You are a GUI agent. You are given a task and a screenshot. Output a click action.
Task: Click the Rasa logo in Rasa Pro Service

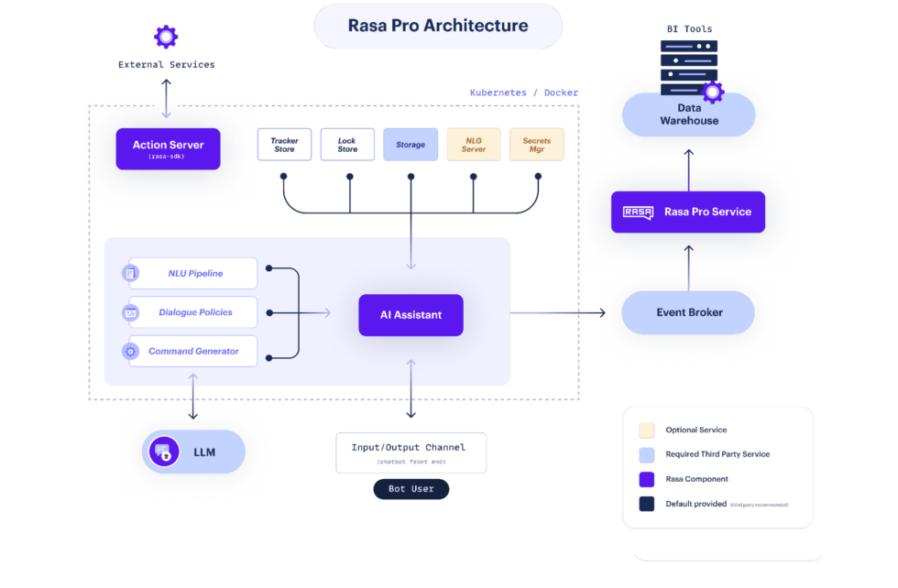[x=638, y=212]
